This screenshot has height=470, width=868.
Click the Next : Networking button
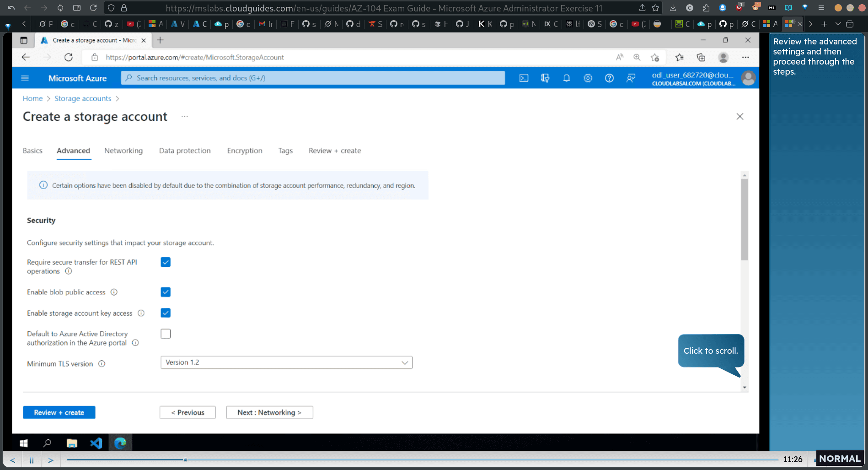pos(269,412)
